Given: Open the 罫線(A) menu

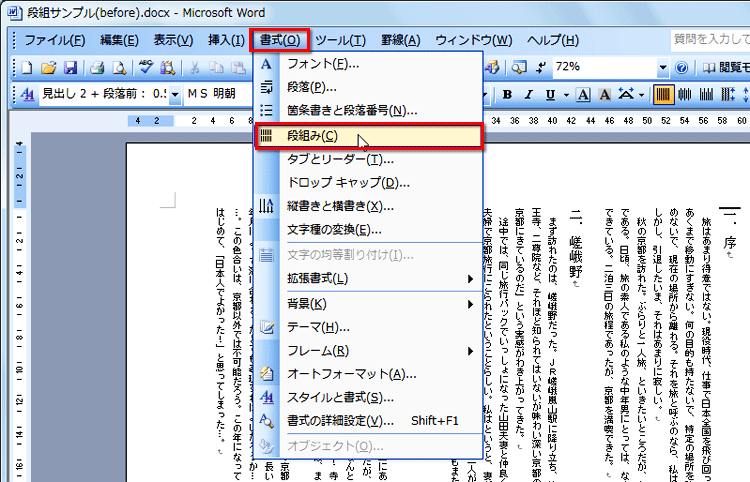Looking at the screenshot, I should click(x=400, y=40).
